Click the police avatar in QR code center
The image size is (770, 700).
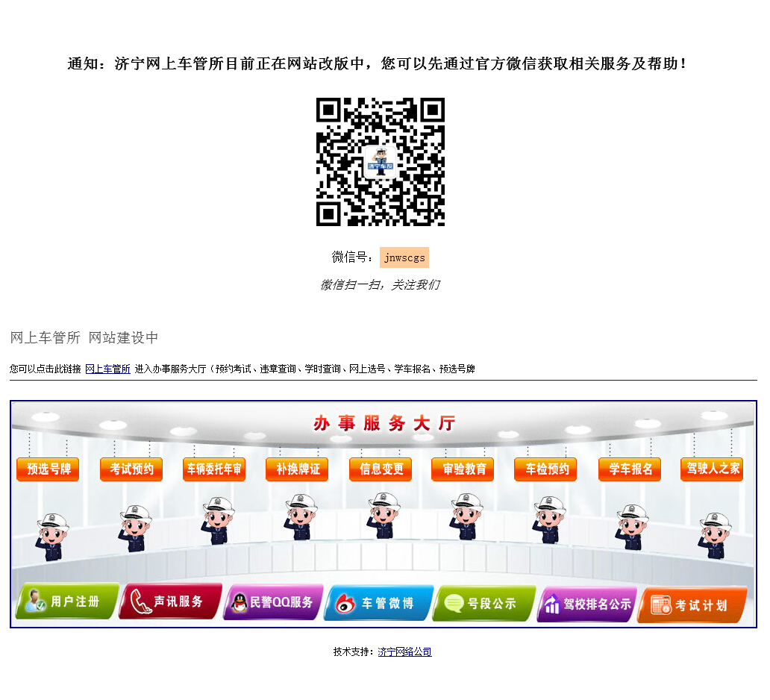click(x=381, y=162)
